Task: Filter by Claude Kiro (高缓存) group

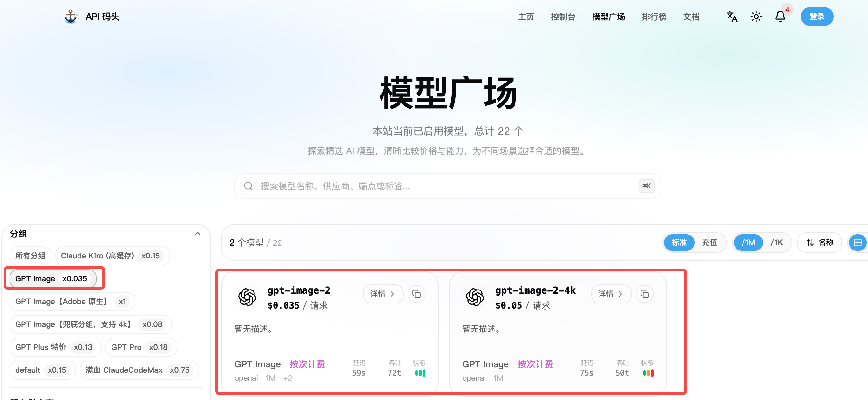Action: tap(112, 256)
